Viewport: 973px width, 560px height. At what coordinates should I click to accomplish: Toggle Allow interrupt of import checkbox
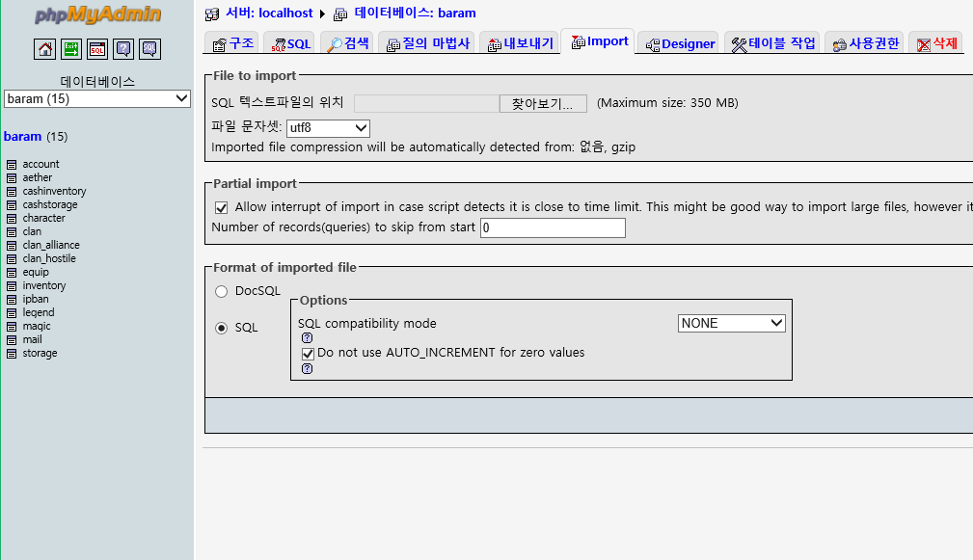pyautogui.click(x=222, y=207)
